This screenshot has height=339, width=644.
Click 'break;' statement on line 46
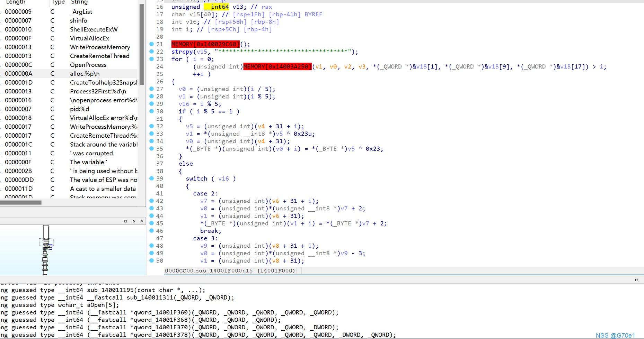211,231
